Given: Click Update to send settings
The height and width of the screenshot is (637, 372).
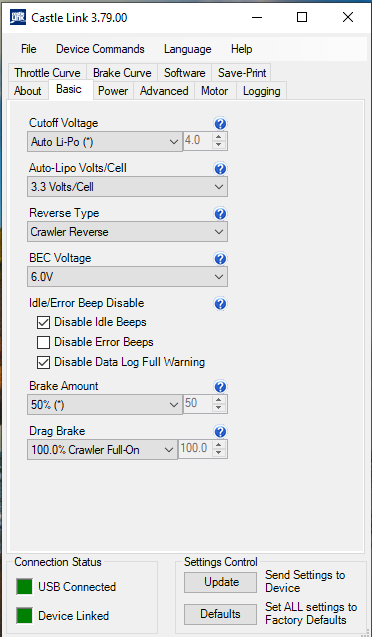Looking at the screenshot, I should pyautogui.click(x=221, y=582).
